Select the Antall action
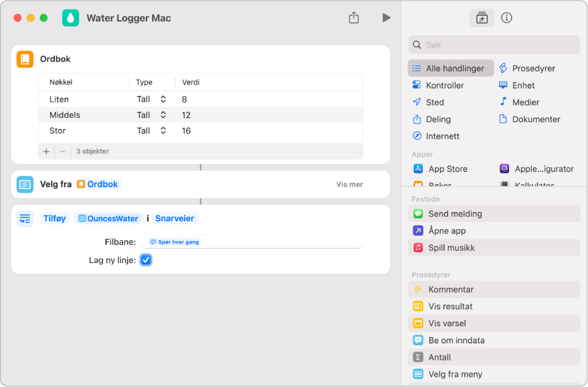 [493, 357]
